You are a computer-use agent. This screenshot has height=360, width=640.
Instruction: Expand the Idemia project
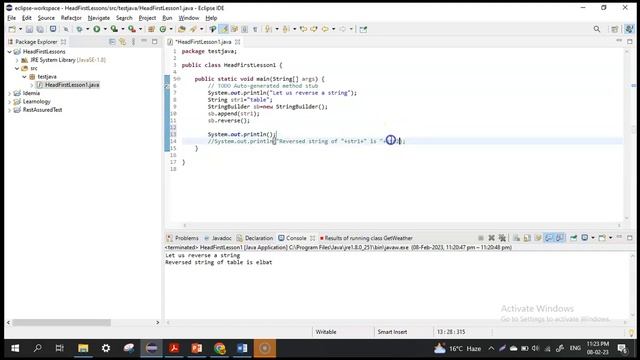pyautogui.click(x=9, y=93)
